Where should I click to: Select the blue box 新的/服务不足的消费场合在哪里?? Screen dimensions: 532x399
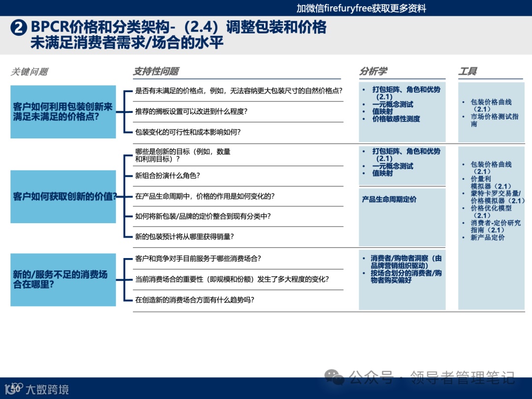63,280
